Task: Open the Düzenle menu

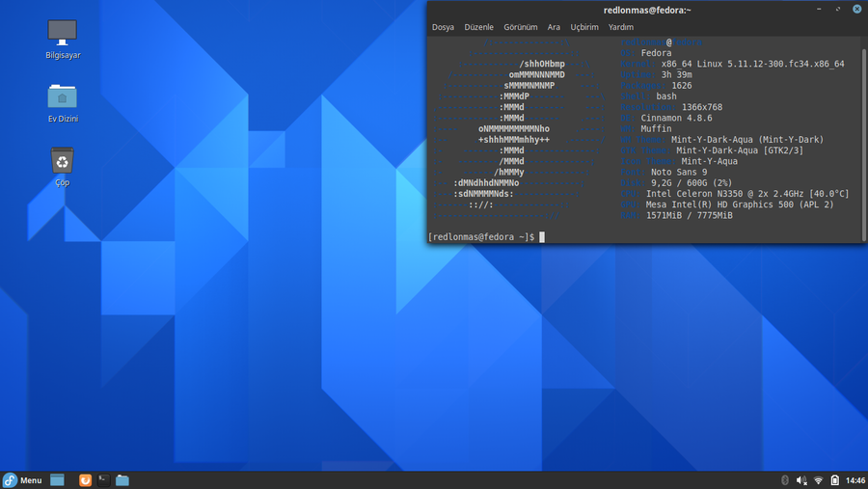Action: pyautogui.click(x=478, y=27)
